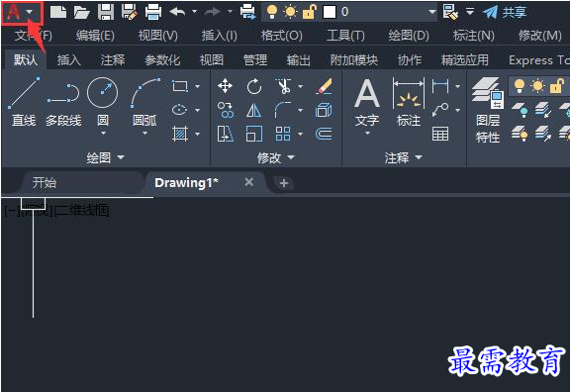The width and height of the screenshot is (571, 392).
Task: Select the Offset tool icon
Action: point(324,134)
